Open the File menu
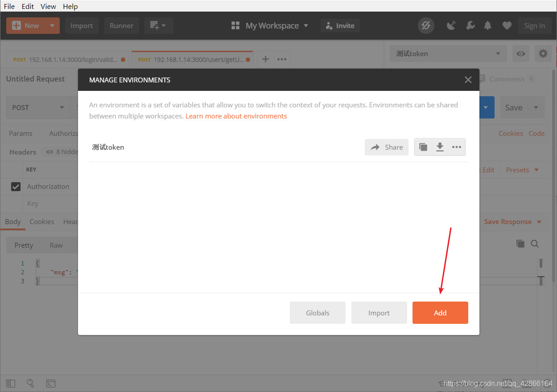This screenshot has width=557, height=392. coord(9,6)
